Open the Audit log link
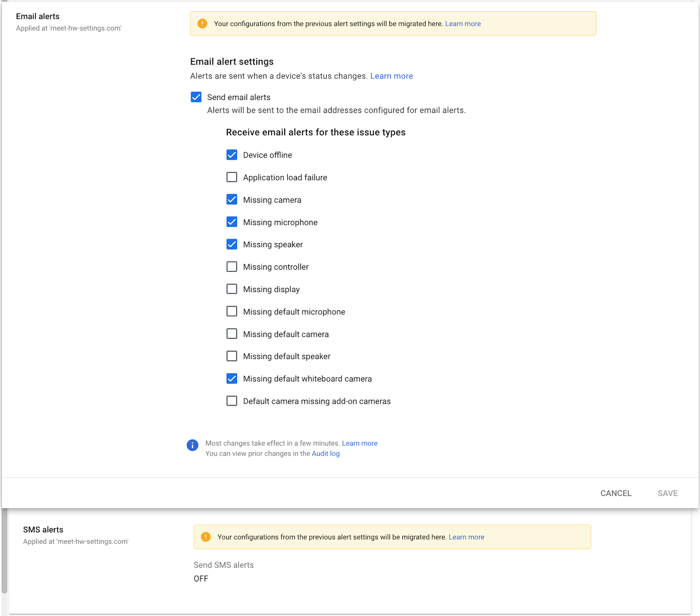The height and width of the screenshot is (616, 700). tap(325, 454)
